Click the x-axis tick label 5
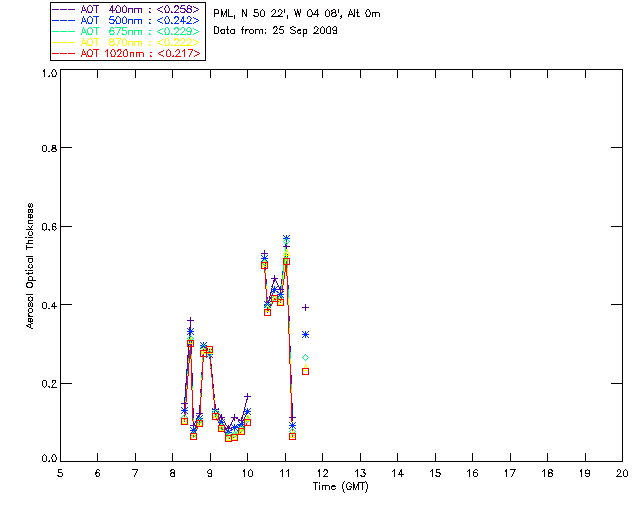 pos(60,473)
